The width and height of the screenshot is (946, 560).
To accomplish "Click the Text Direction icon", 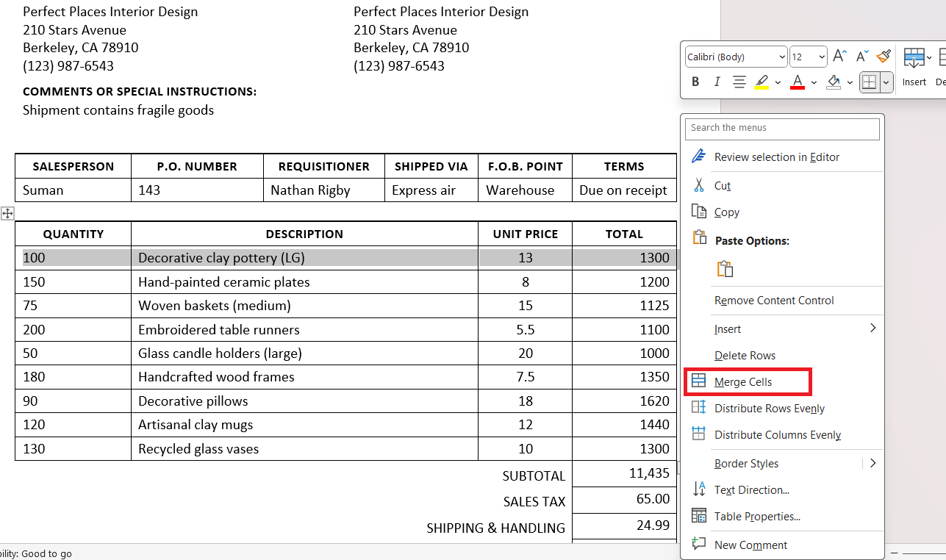I will pos(699,489).
